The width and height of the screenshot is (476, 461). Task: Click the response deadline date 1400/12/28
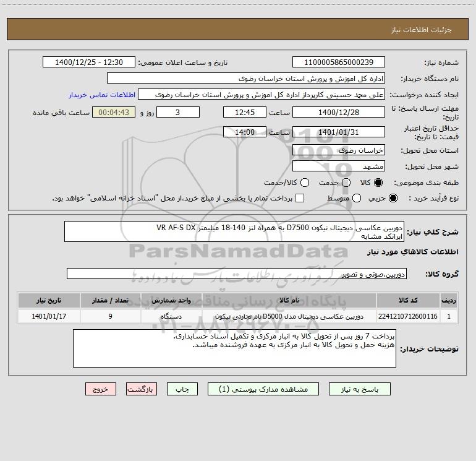339,112
